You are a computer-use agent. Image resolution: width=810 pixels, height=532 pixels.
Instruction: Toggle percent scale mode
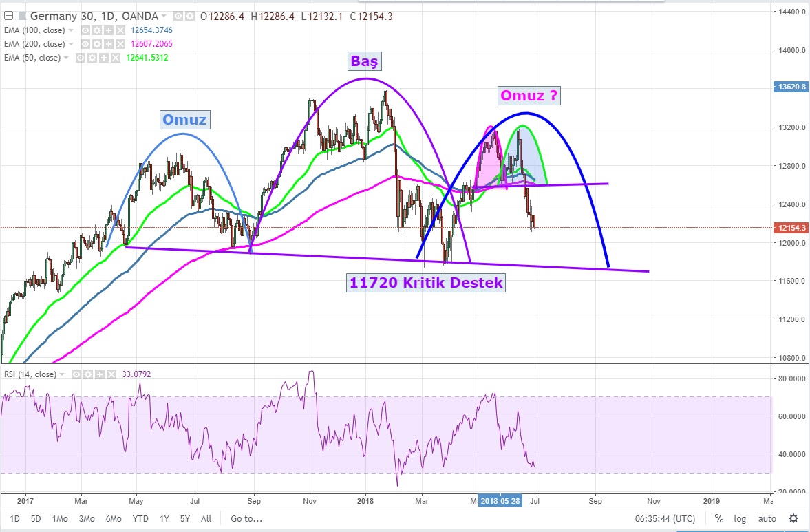click(x=718, y=518)
